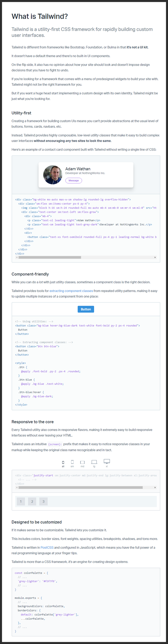
Task: Click the demo box numbered 3
Action: pyautogui.click(x=43, y=501)
